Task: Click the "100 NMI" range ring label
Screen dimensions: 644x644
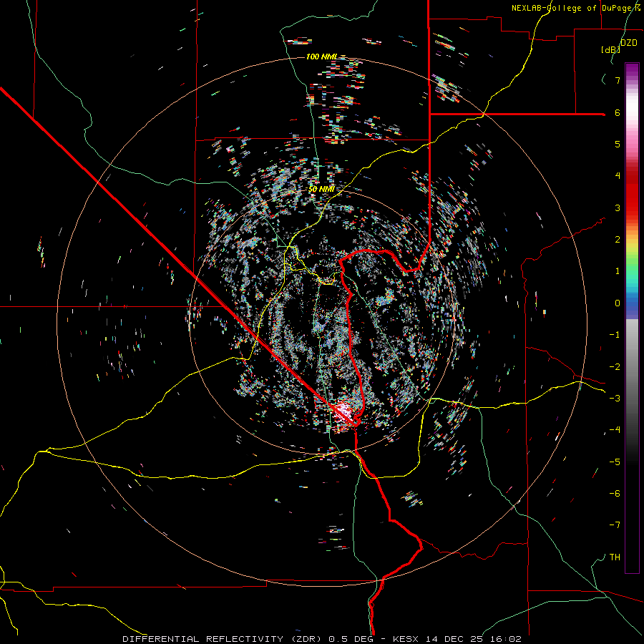Action: click(322, 57)
